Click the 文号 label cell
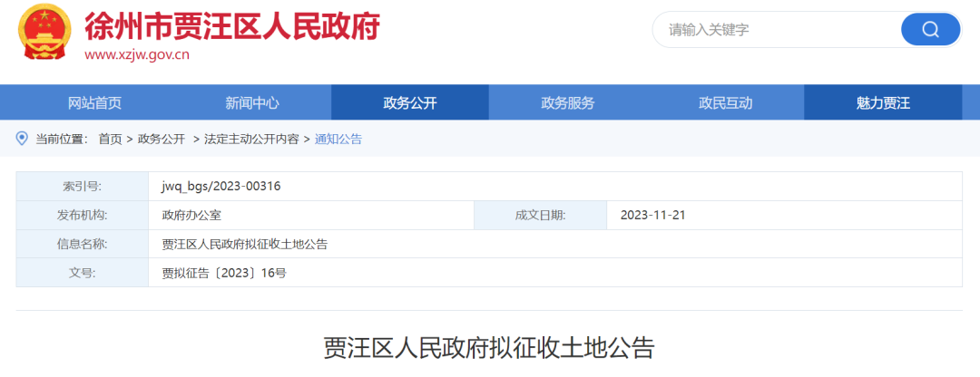980x377 pixels. (83, 273)
